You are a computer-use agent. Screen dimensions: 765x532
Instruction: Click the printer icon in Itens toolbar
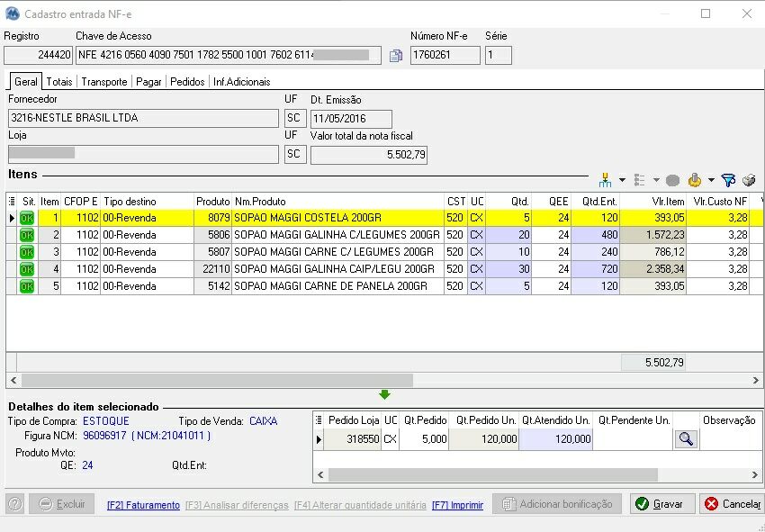pyautogui.click(x=749, y=181)
